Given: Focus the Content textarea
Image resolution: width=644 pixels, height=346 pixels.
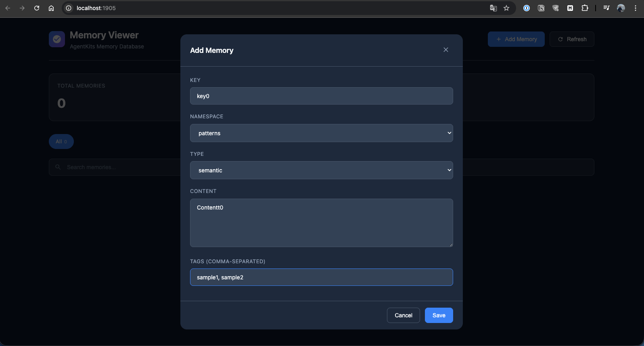Looking at the screenshot, I should coord(321,223).
